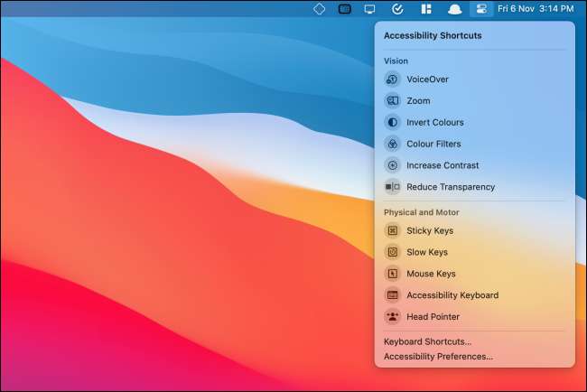Toggle Reduce Transparency
587x392 pixels.
[450, 187]
